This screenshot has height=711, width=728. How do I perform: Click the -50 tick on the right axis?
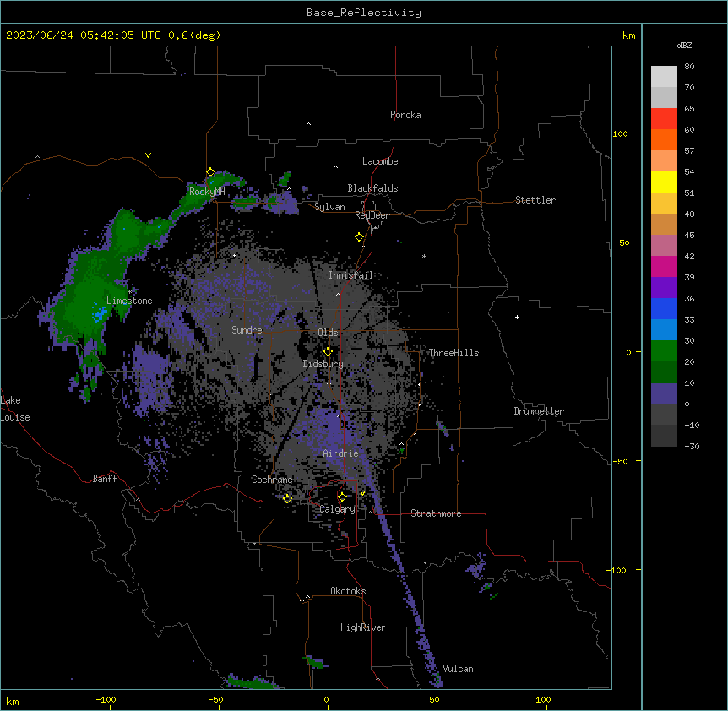[x=620, y=461]
